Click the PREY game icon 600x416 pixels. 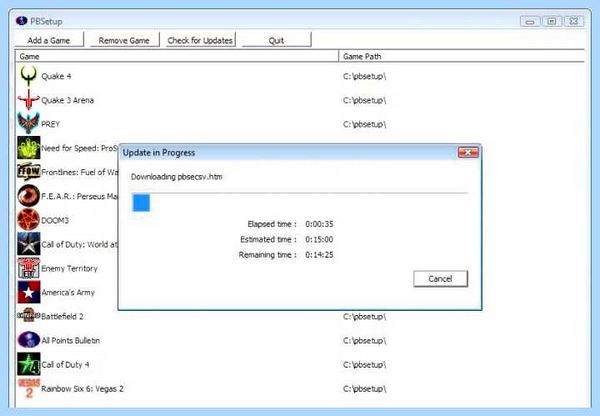(29, 124)
